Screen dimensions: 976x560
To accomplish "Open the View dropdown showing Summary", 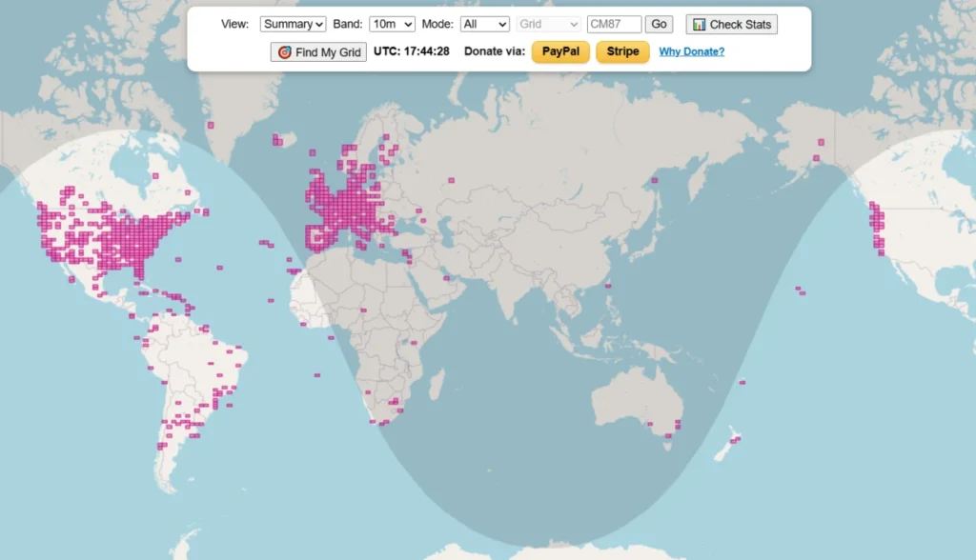I will tap(293, 24).
